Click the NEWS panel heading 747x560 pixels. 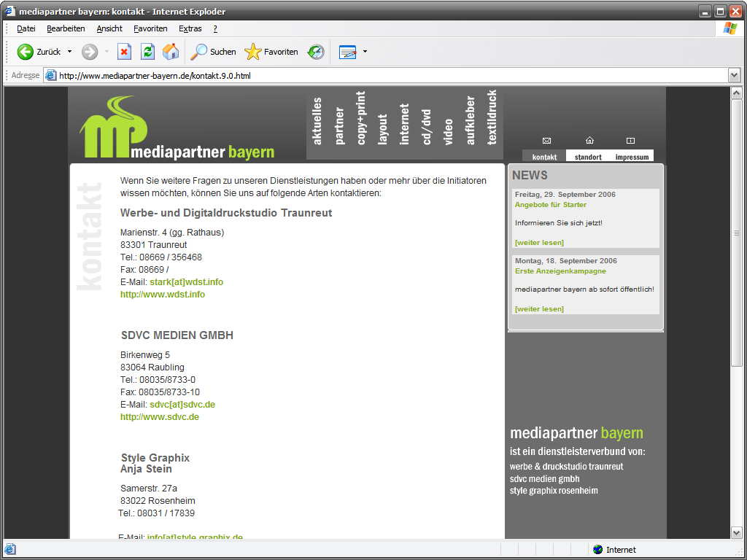530,175
